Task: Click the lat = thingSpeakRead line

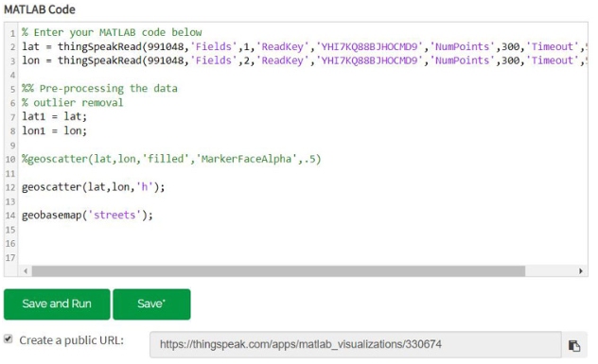Action: (304, 46)
